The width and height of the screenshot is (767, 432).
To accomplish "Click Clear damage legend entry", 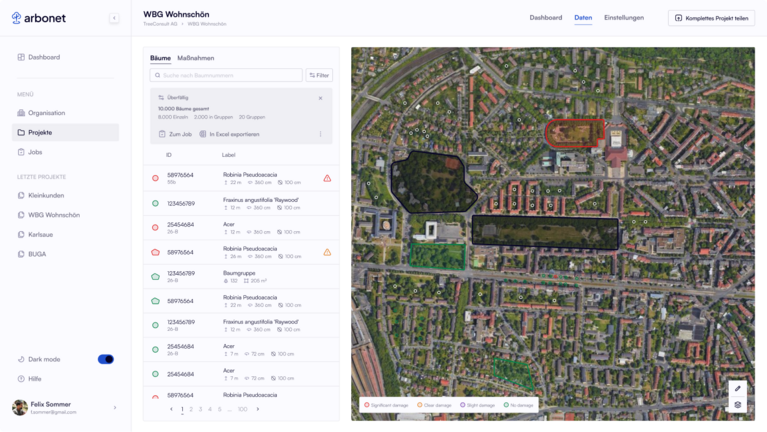I will click(434, 405).
